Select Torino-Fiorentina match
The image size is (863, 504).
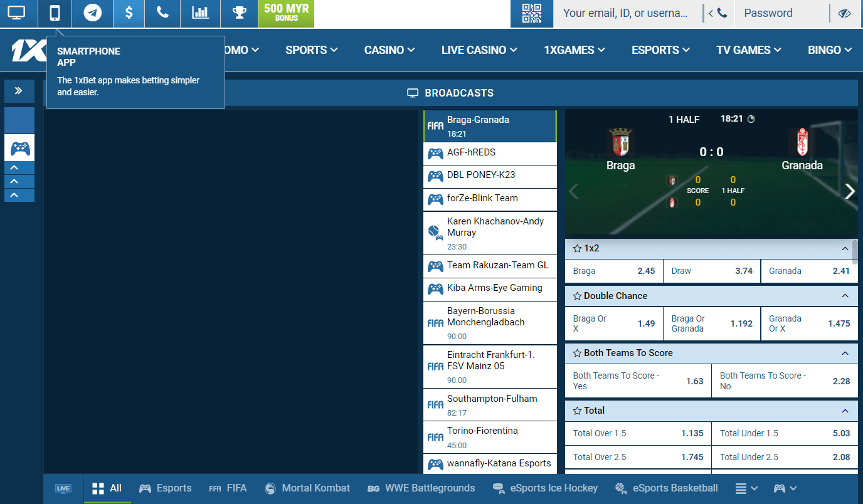tap(490, 438)
